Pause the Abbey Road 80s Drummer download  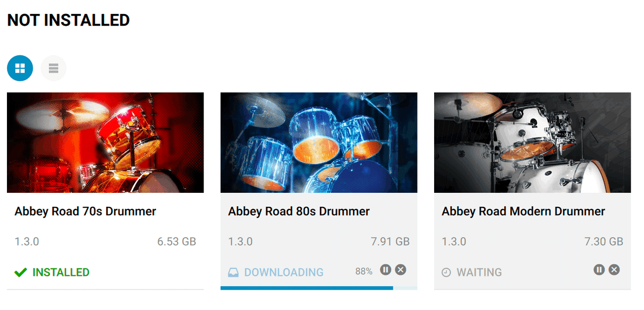pyautogui.click(x=385, y=270)
